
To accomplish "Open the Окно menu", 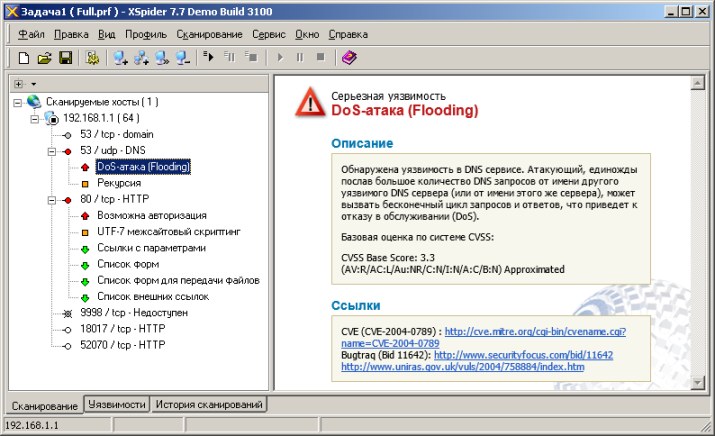I will point(307,34).
